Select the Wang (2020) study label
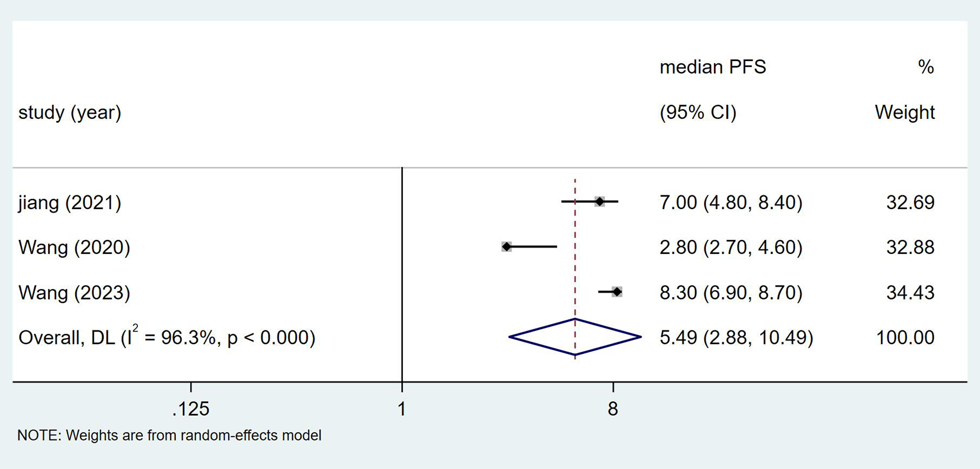 point(74,247)
